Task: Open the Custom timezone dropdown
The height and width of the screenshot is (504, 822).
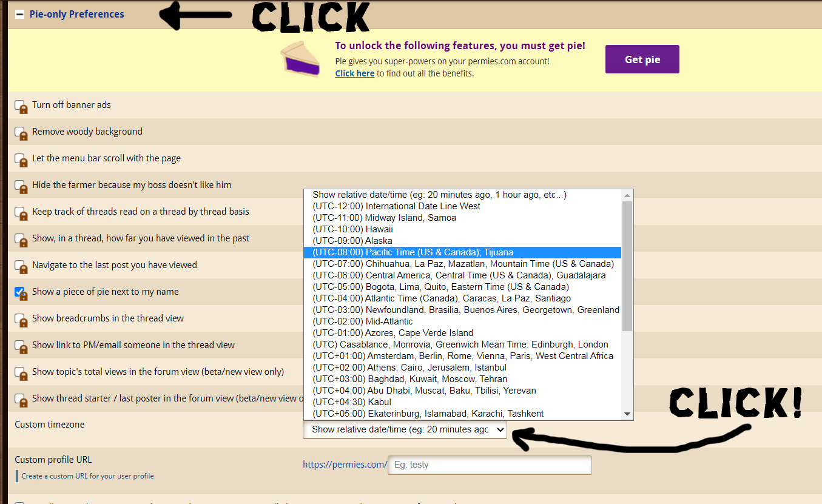Action: point(405,429)
